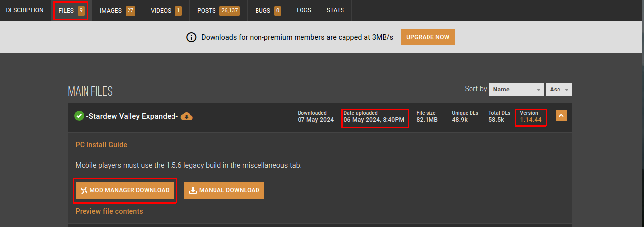Click the Preview file contents link

coord(109,211)
